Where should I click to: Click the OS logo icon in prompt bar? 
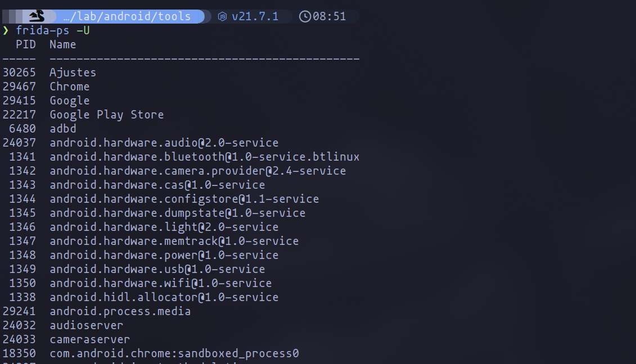click(x=37, y=16)
